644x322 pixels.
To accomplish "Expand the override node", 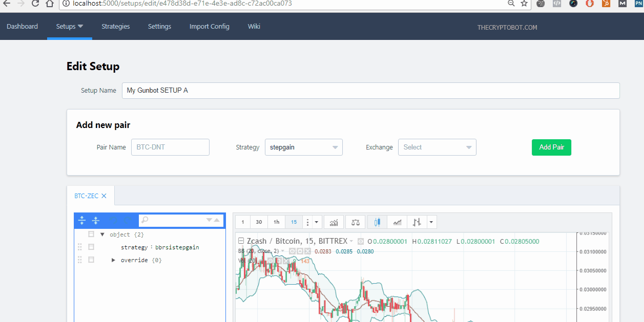I will (114, 261).
